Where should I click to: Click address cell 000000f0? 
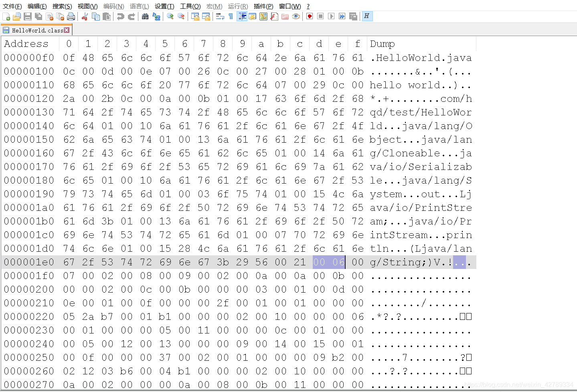[x=29, y=58]
